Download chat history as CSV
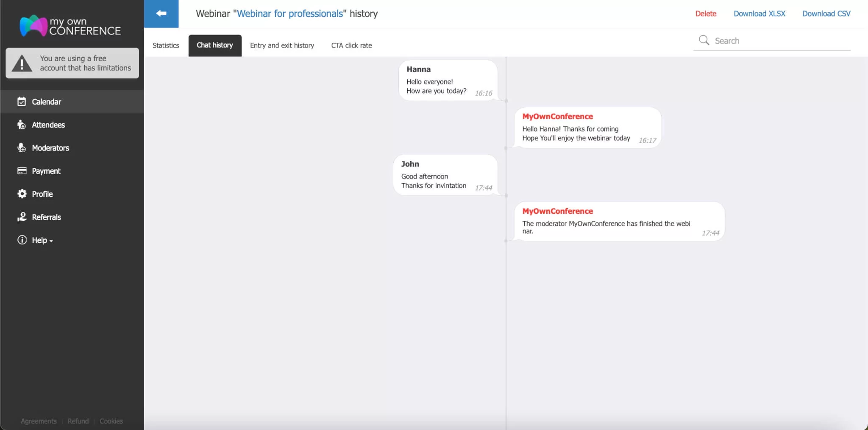 click(826, 13)
